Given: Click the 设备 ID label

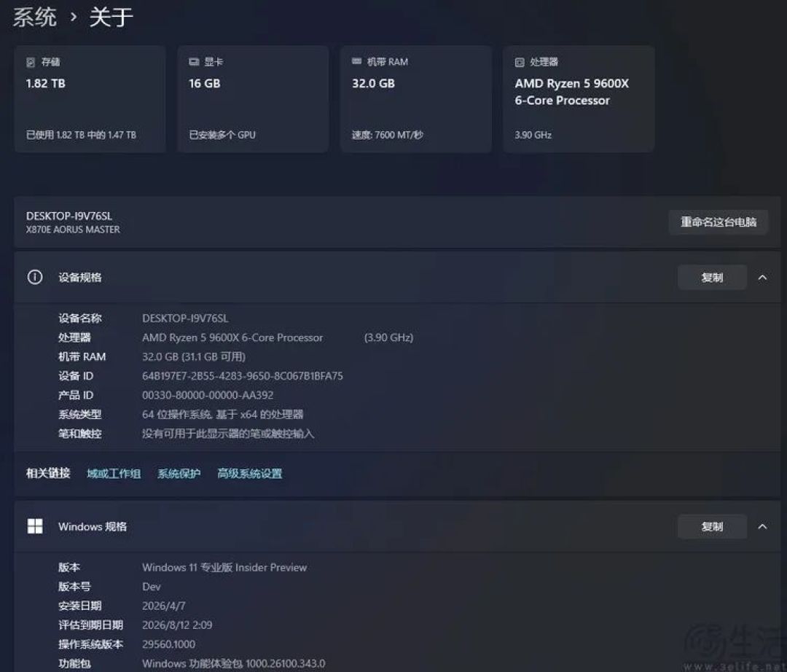Looking at the screenshot, I should pyautogui.click(x=76, y=376).
